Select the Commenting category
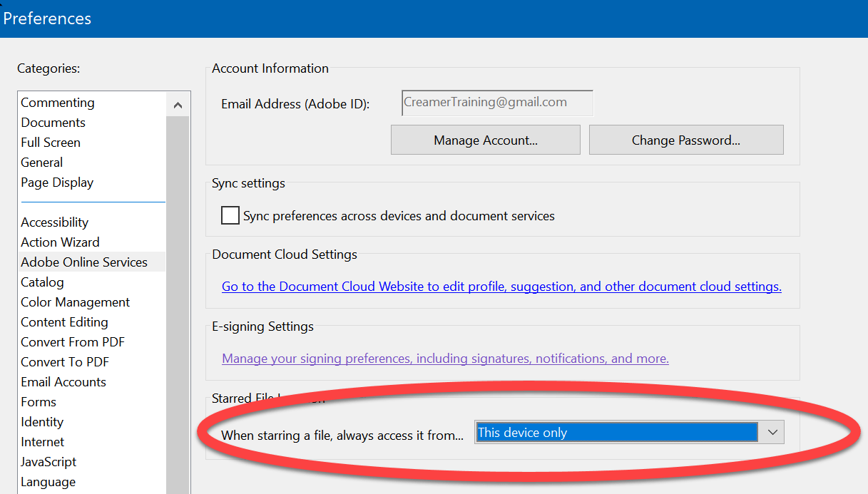 tap(58, 103)
